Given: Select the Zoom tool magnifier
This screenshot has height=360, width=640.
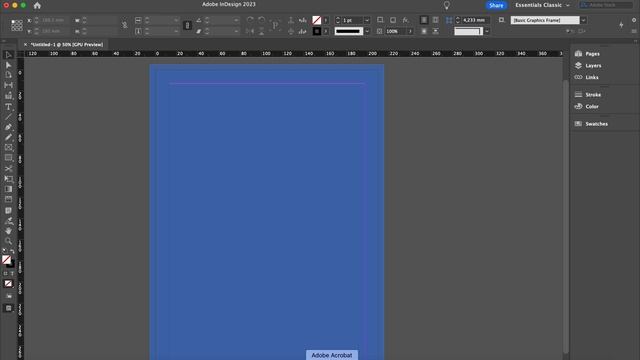Looking at the screenshot, I should coord(9,241).
